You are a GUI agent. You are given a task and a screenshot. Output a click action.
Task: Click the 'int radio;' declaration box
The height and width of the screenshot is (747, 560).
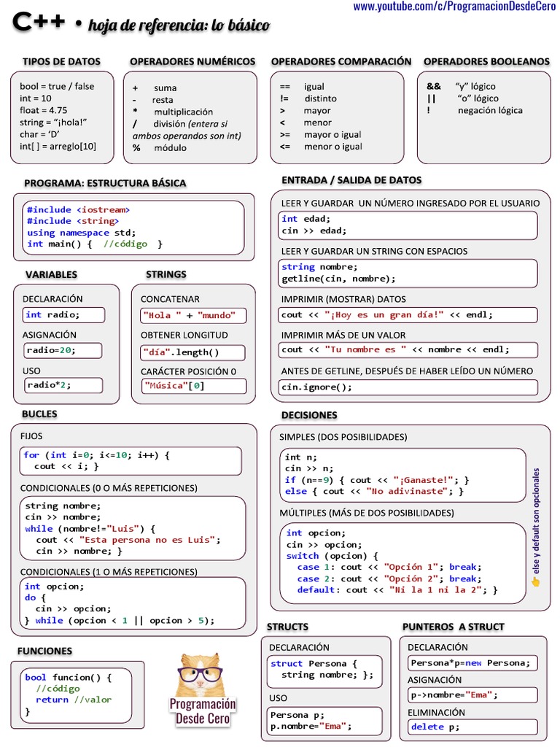coord(64,315)
